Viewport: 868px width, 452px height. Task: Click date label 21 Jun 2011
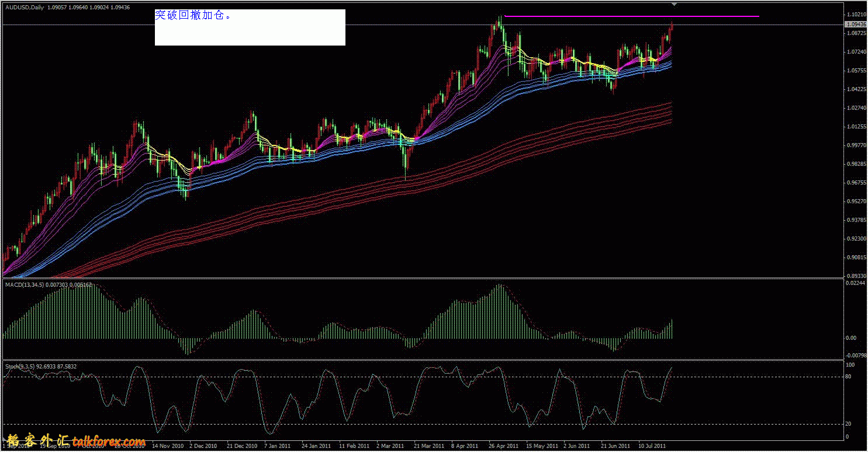[x=615, y=446]
